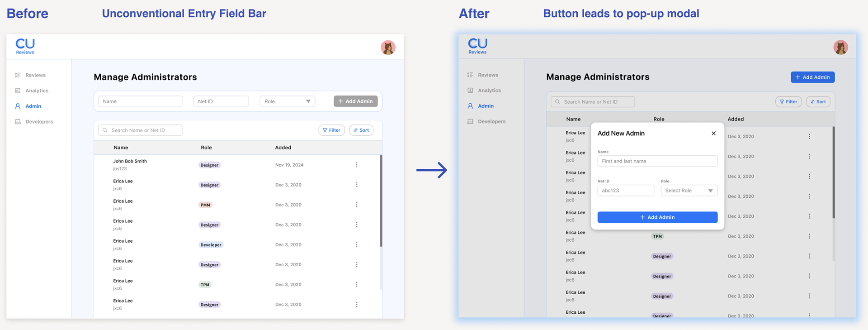
Task: Open the Analytics section in the Before sidebar
Action: [37, 91]
